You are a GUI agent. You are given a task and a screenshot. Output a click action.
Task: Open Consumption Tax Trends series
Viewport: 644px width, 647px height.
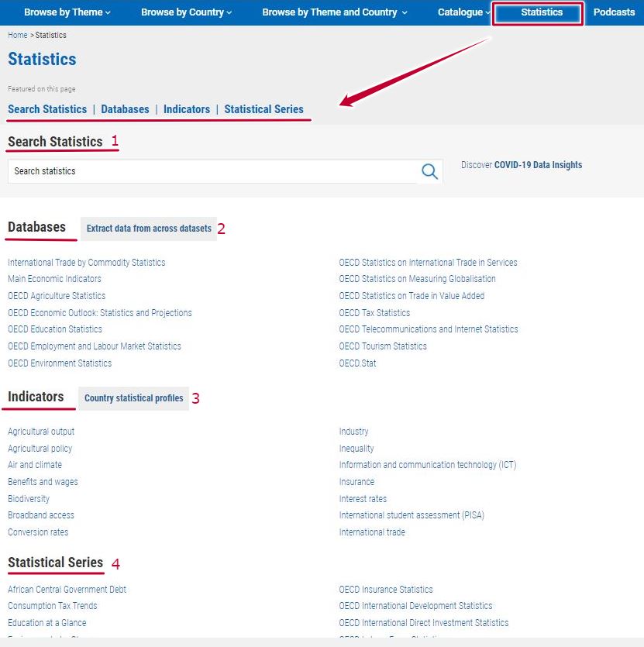[x=53, y=606]
